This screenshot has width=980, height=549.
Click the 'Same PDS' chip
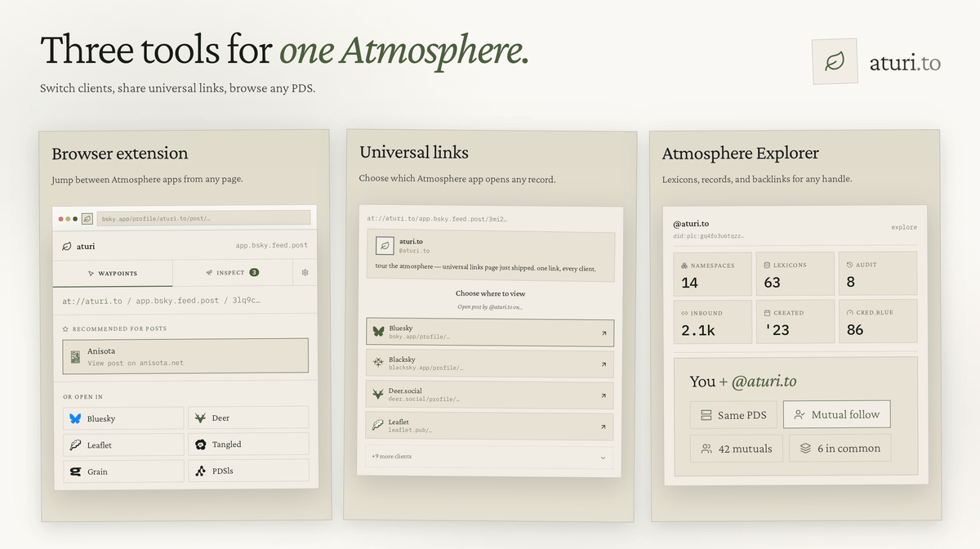point(733,415)
